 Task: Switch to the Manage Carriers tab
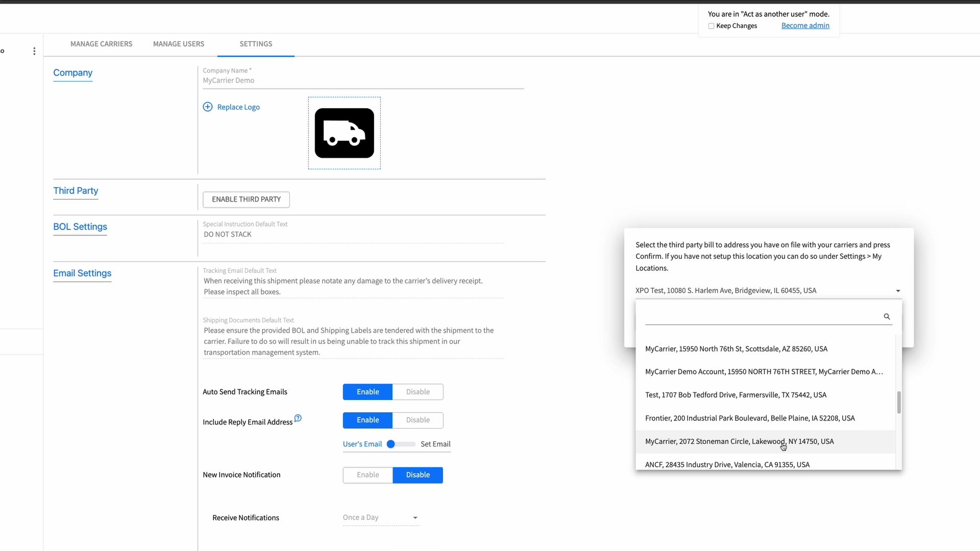click(101, 44)
